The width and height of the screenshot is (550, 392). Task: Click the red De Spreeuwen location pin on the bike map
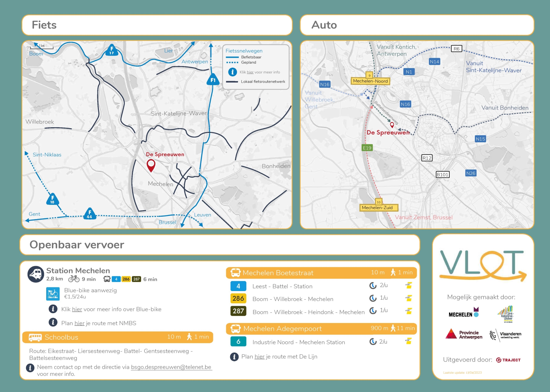pos(151,165)
